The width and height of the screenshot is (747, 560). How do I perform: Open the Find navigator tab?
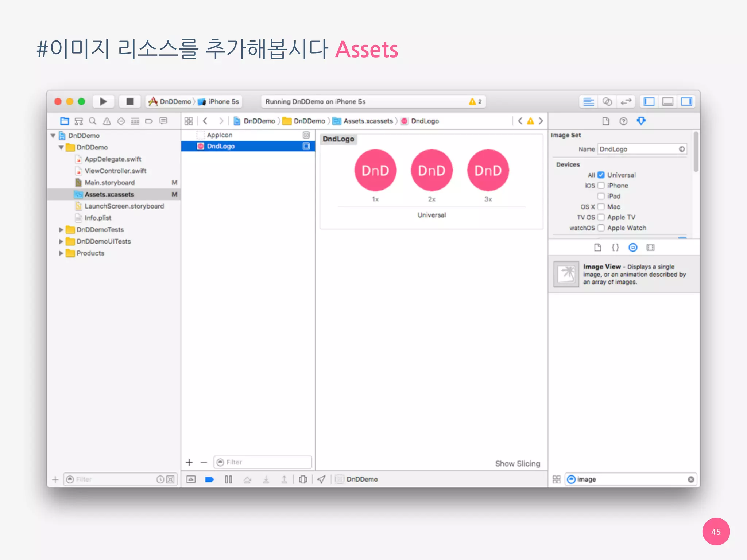(x=93, y=121)
